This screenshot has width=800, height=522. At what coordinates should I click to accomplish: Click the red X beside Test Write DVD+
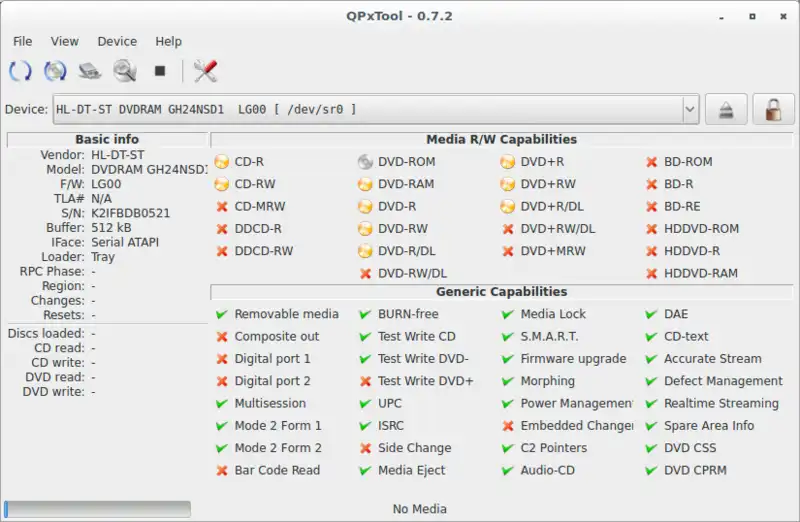365,381
